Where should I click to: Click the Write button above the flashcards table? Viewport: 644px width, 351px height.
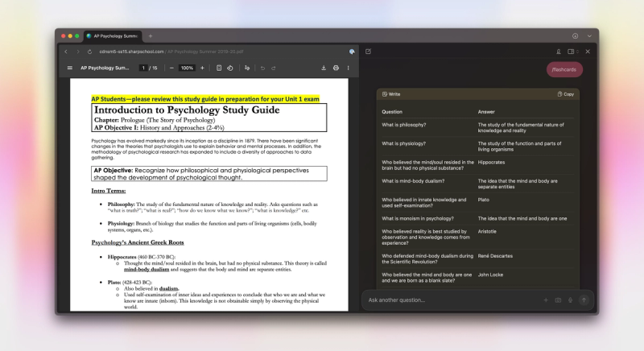tap(391, 94)
